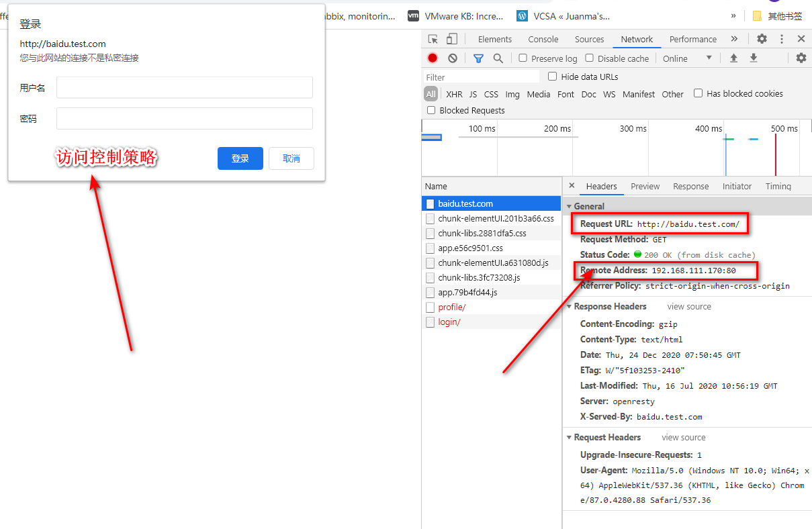Tick the Hide data URLs checkbox
This screenshot has width=812, height=529.
click(x=553, y=77)
